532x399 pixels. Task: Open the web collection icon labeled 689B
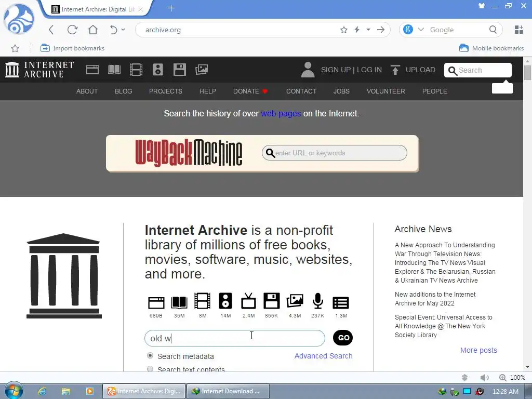tap(156, 302)
